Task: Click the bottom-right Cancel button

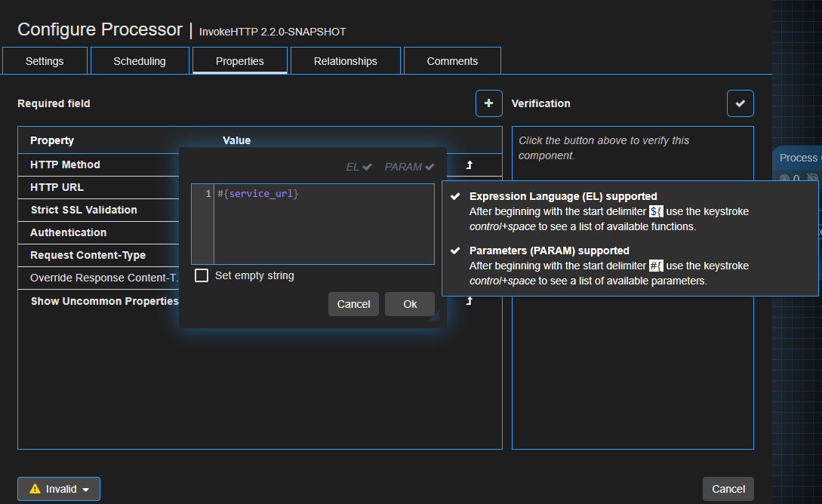Action: (728, 489)
